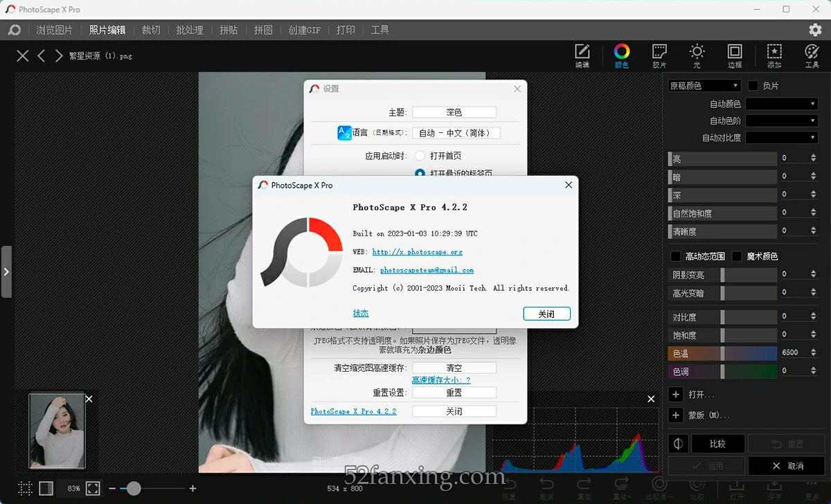Zoom in with the plus icon

[x=193, y=489]
